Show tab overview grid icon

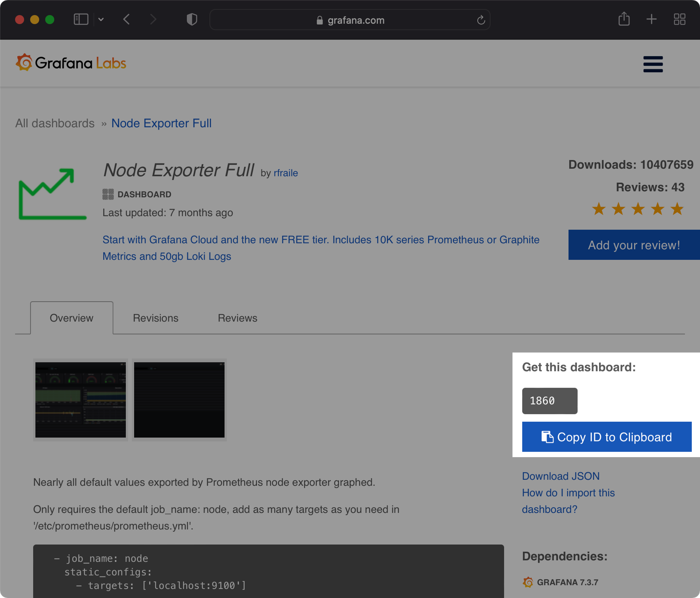679,19
